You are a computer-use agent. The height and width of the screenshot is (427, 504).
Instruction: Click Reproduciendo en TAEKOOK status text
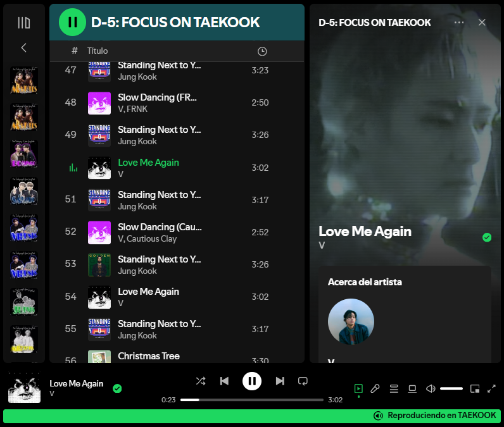point(442,416)
